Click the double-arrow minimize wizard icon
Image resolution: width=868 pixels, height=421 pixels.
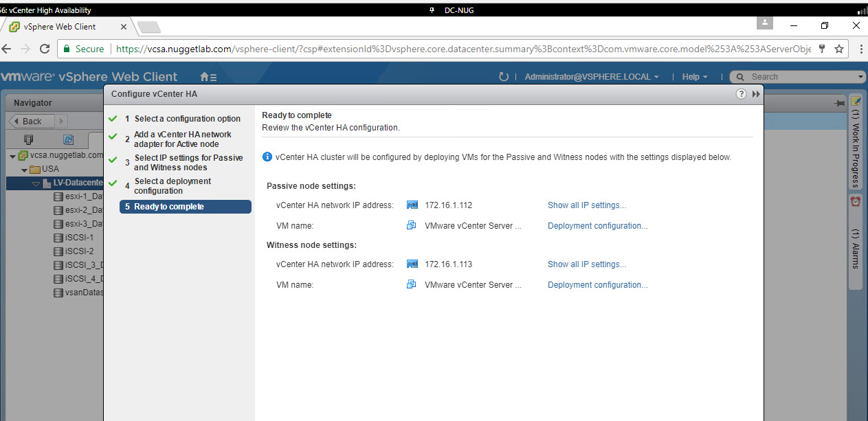[x=756, y=94]
